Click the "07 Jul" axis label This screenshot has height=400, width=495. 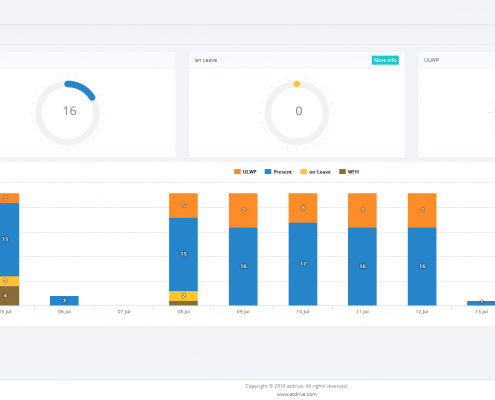(124, 312)
